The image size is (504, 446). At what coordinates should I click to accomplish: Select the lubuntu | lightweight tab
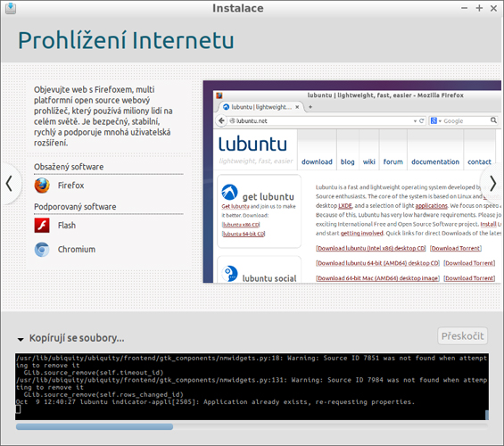tap(261, 107)
